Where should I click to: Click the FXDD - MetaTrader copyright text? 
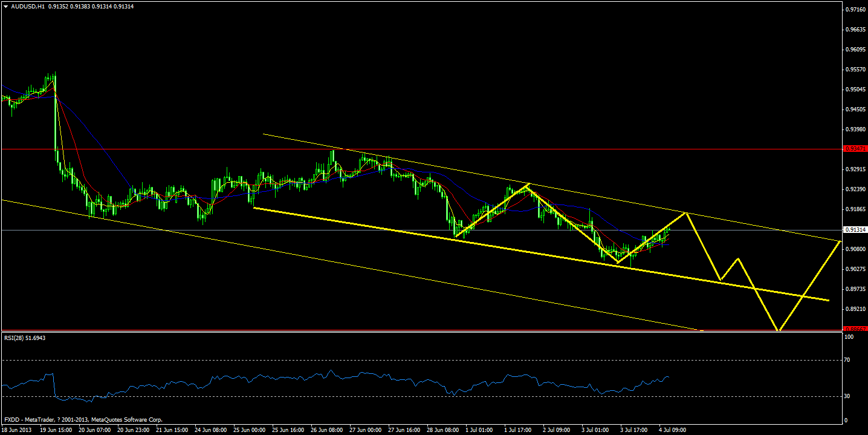(83, 419)
